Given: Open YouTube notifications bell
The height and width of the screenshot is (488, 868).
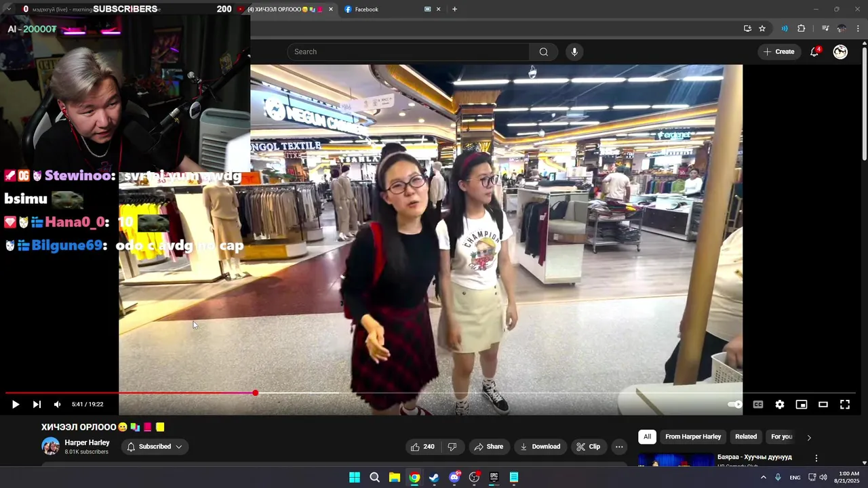Looking at the screenshot, I should [x=814, y=52].
